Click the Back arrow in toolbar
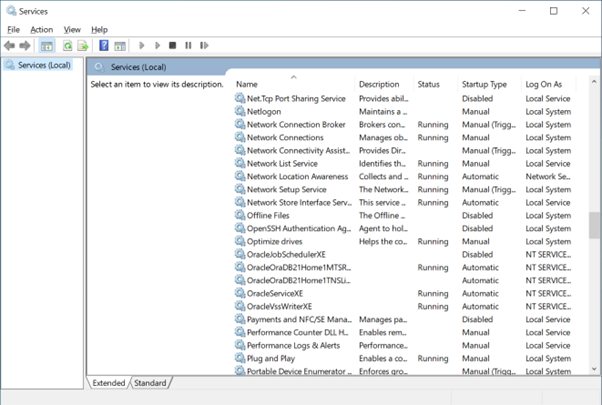This screenshot has width=602, height=405. tap(10, 46)
